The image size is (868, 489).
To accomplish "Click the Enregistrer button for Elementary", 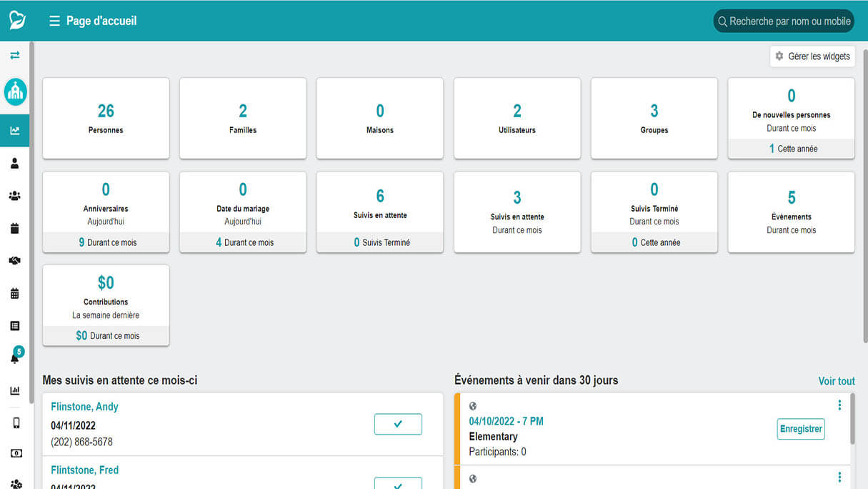I will click(x=801, y=429).
